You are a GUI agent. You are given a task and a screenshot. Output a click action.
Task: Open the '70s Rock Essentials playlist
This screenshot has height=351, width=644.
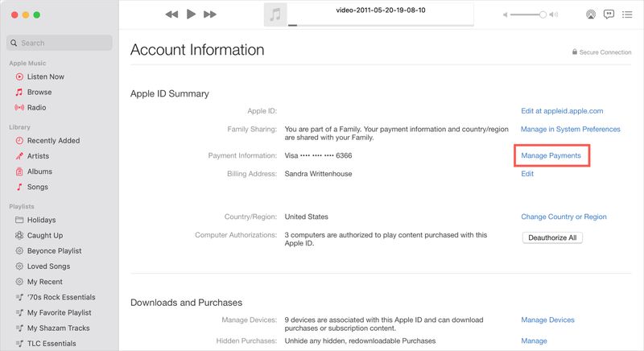[60, 297]
